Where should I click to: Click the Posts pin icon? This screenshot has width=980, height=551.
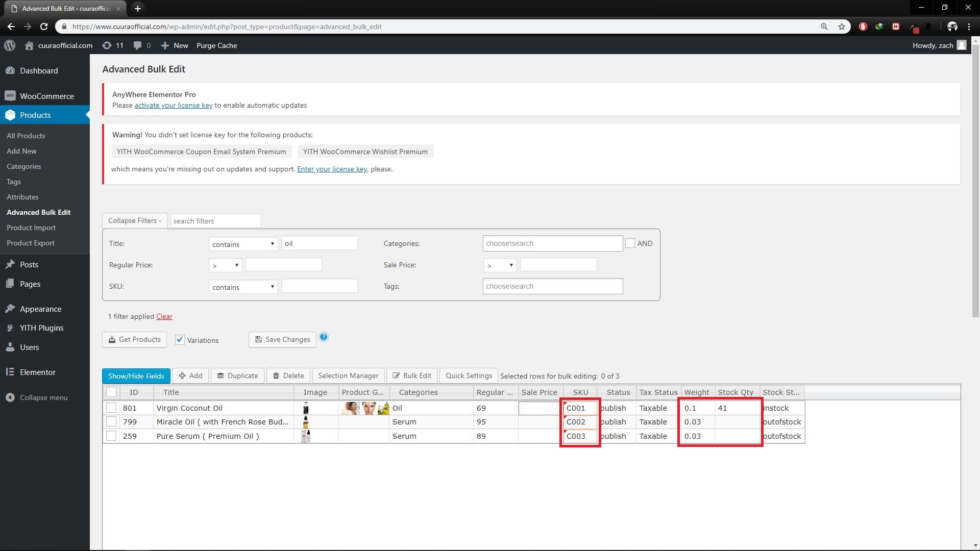10,264
